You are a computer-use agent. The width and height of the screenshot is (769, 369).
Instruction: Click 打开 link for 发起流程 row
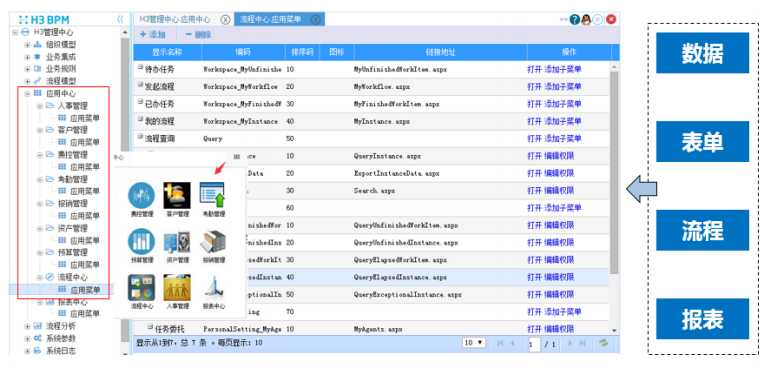[535, 87]
